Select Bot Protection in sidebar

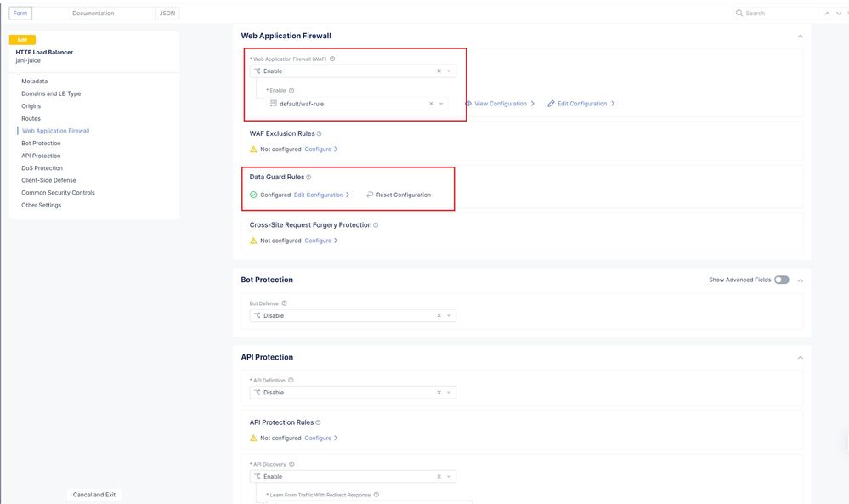point(41,144)
